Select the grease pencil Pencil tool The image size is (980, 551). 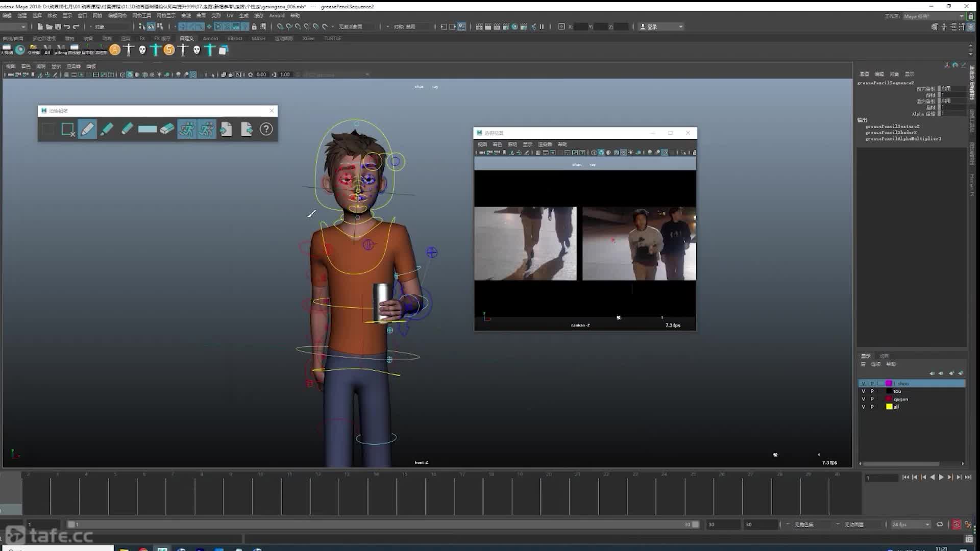click(87, 129)
